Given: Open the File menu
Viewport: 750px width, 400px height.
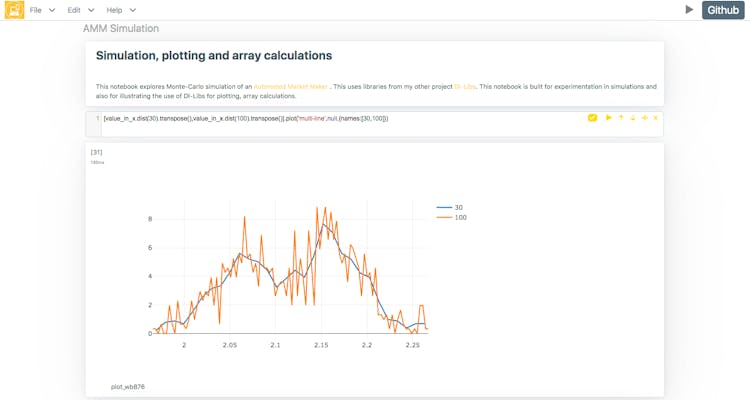Looking at the screenshot, I should click(x=36, y=10).
